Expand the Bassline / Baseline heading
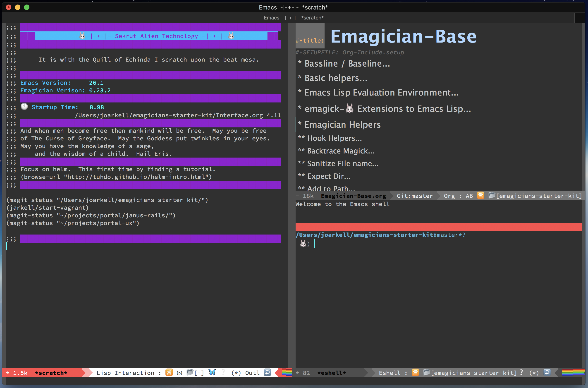This screenshot has width=588, height=388. coord(347,64)
